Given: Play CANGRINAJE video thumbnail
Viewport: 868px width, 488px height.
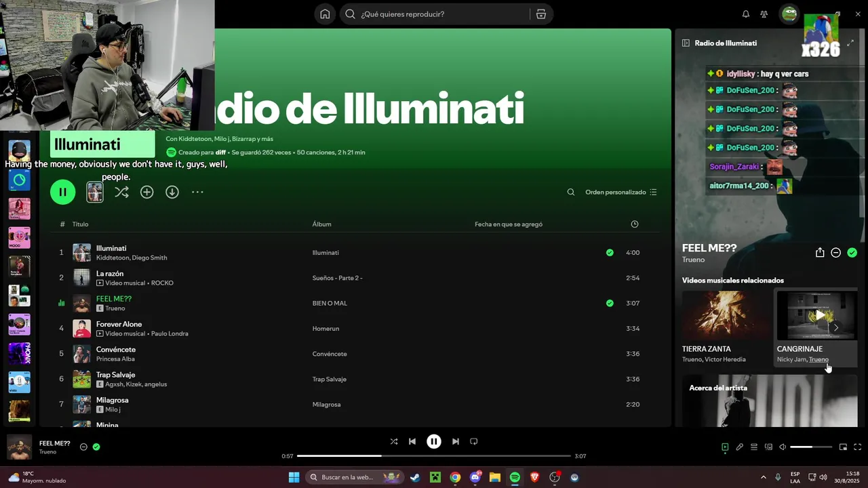Looking at the screenshot, I should 817,315.
